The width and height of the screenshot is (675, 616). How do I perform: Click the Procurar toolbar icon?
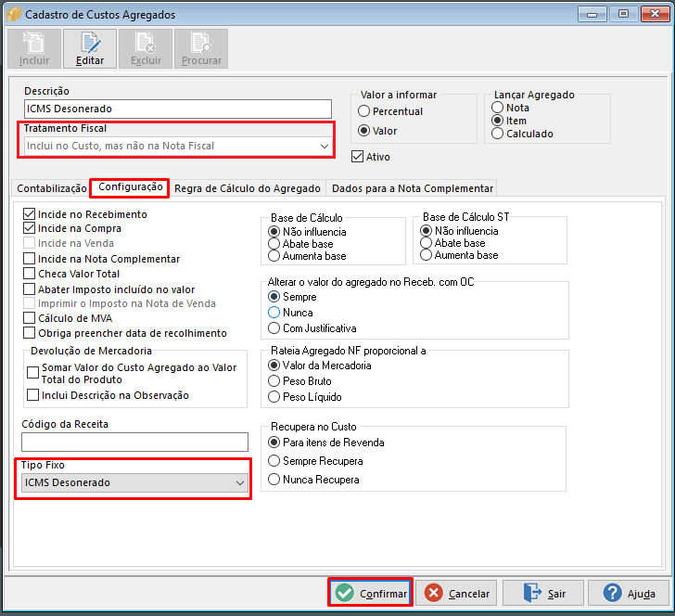point(201,48)
